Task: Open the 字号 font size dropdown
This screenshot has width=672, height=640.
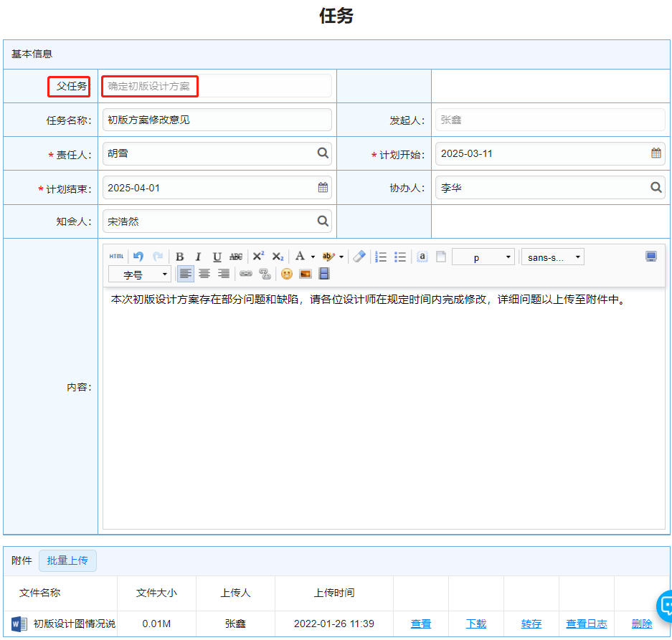Action: point(139,274)
